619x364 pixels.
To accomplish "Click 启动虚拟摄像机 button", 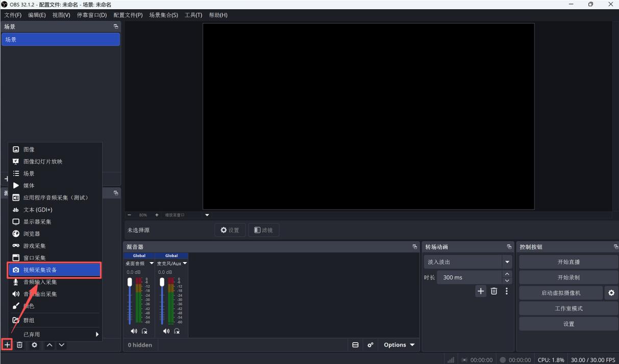I will [561, 293].
